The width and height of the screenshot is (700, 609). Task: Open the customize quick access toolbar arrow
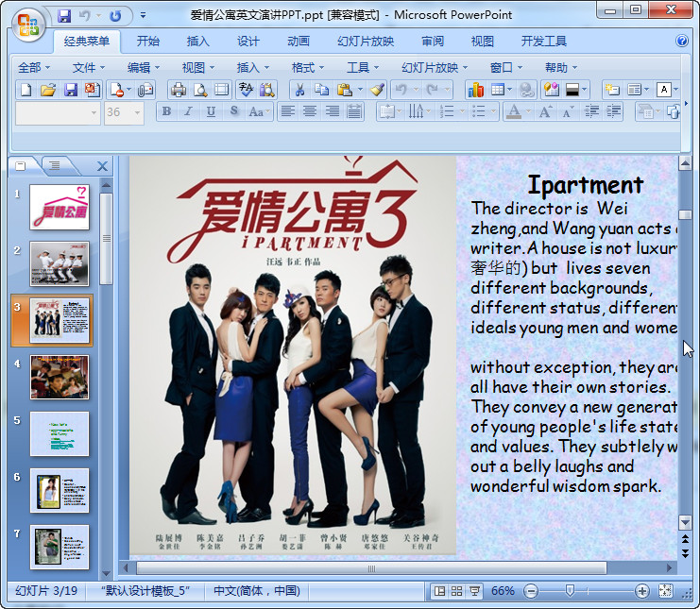point(143,16)
